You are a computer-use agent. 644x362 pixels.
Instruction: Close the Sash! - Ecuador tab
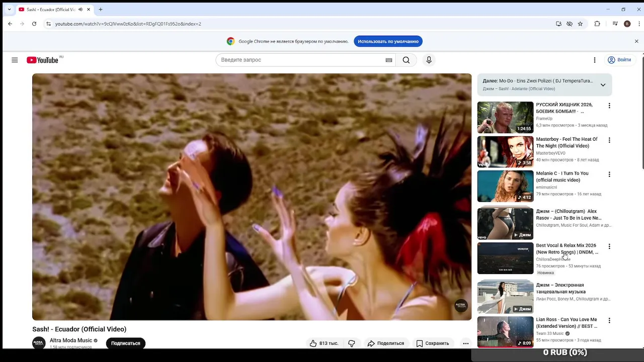tap(89, 10)
